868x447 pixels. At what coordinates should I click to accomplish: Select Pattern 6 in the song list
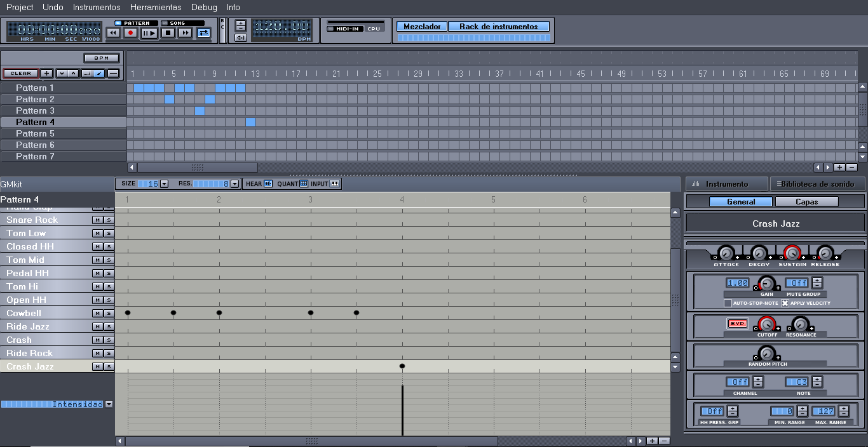63,145
